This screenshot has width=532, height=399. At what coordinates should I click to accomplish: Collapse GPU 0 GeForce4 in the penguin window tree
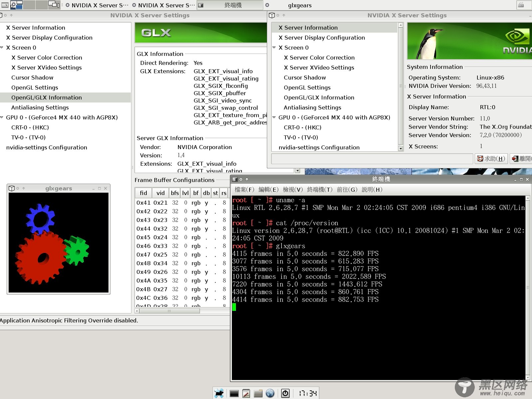pyautogui.click(x=274, y=117)
